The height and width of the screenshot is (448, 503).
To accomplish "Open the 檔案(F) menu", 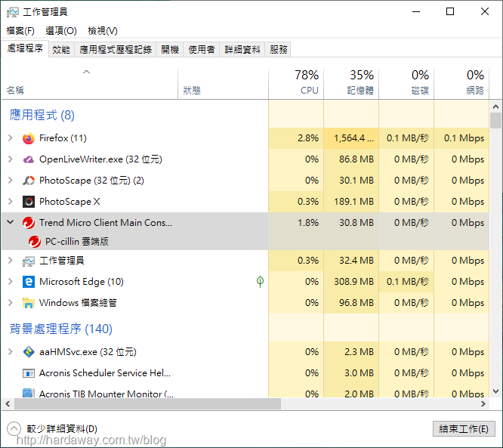I will click(x=20, y=31).
